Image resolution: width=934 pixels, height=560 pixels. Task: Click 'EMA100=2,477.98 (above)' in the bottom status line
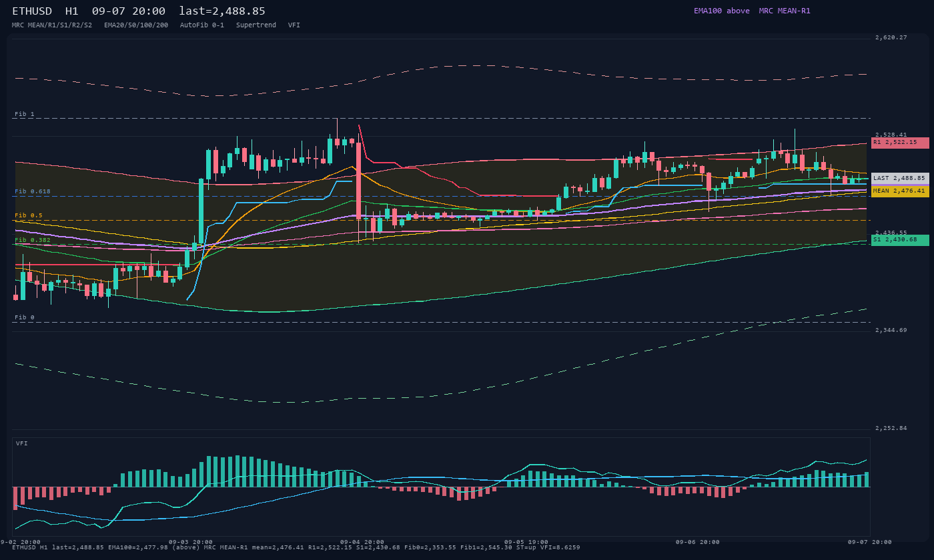tap(154, 548)
